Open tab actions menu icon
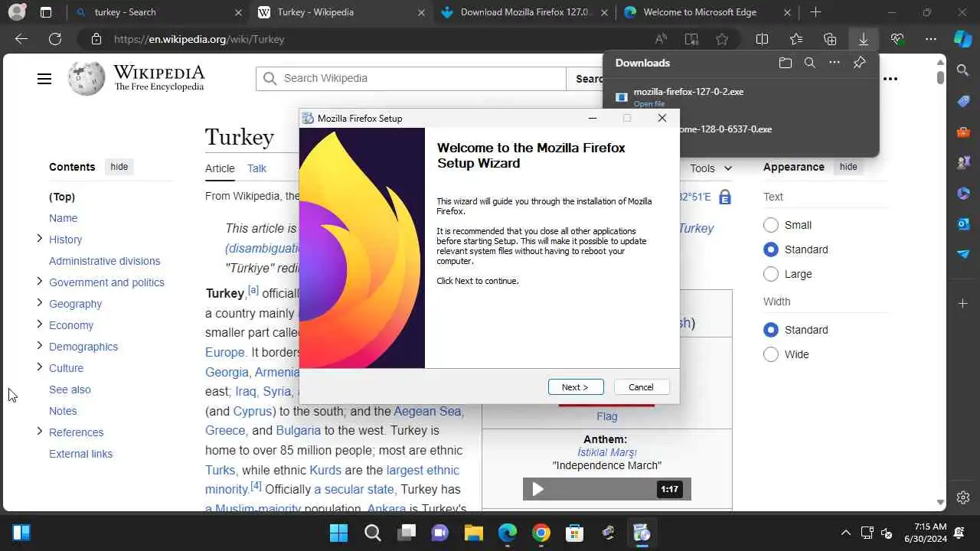 tap(46, 12)
